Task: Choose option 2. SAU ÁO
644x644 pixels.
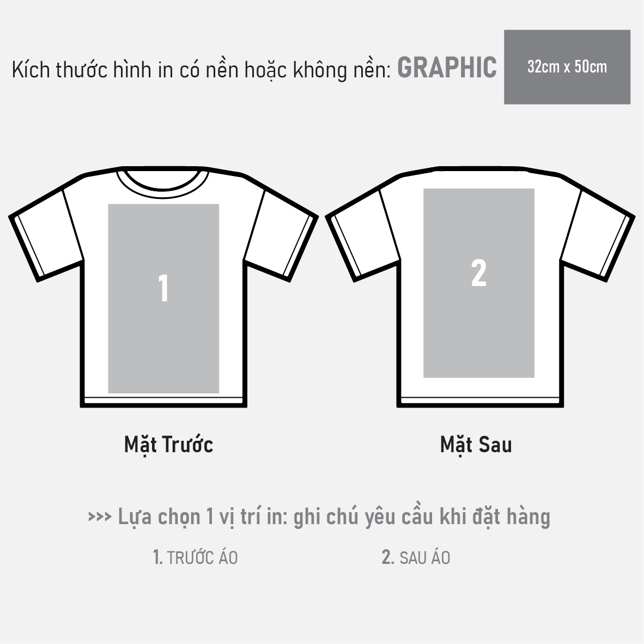Action: 416,557
